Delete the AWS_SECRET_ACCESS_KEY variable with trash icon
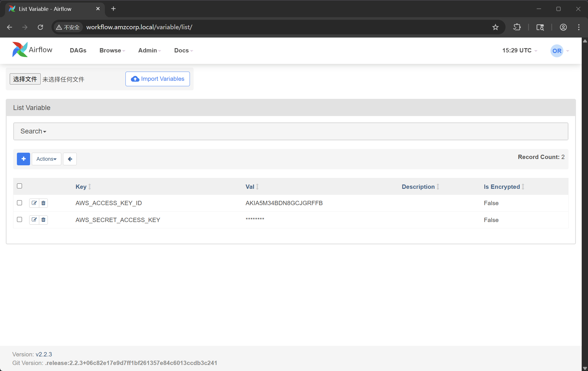Image resolution: width=588 pixels, height=371 pixels. pos(43,220)
